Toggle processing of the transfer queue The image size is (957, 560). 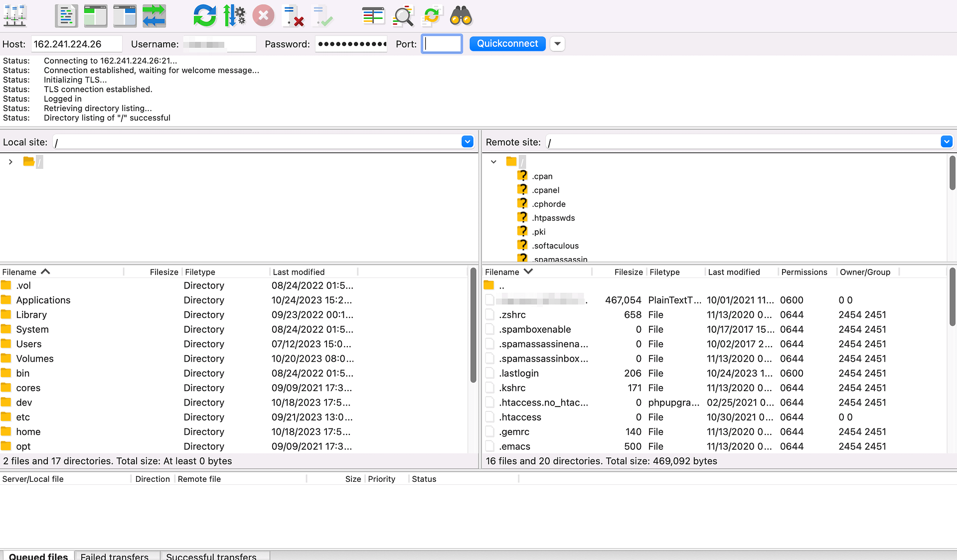pyautogui.click(x=234, y=16)
